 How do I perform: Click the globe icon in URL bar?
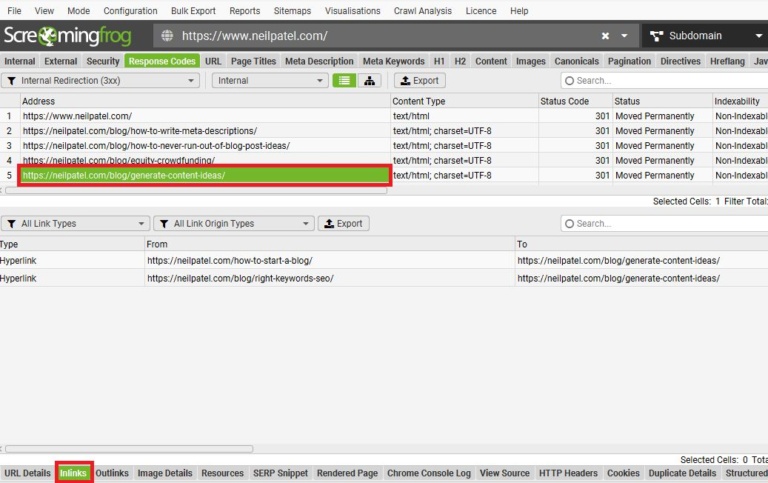coord(167,36)
